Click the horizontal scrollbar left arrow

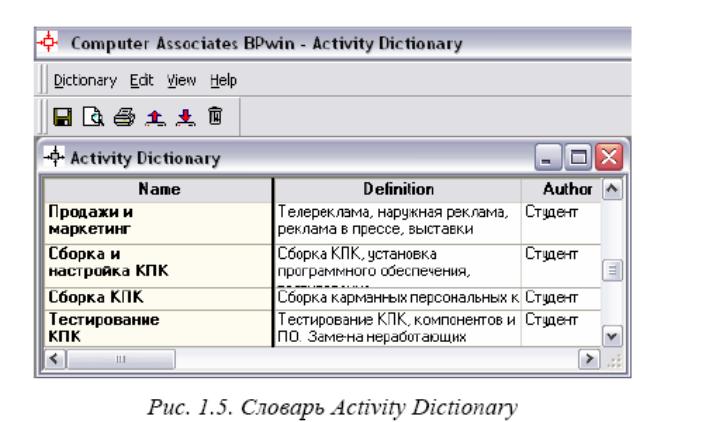(x=55, y=359)
